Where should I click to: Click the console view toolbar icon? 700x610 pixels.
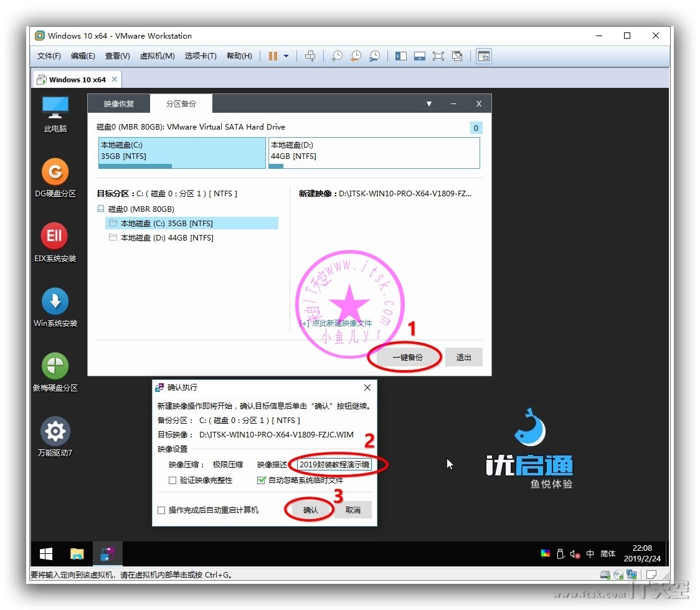pos(483,56)
